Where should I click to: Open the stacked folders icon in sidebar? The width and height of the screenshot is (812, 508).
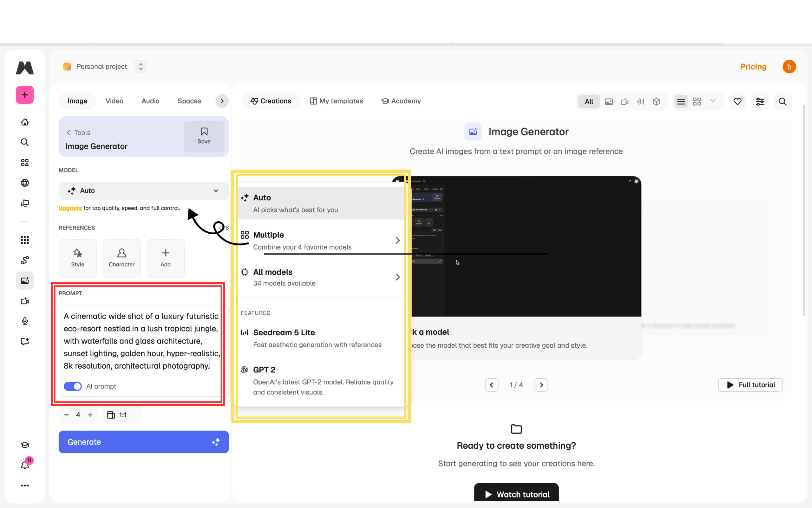[x=25, y=203]
